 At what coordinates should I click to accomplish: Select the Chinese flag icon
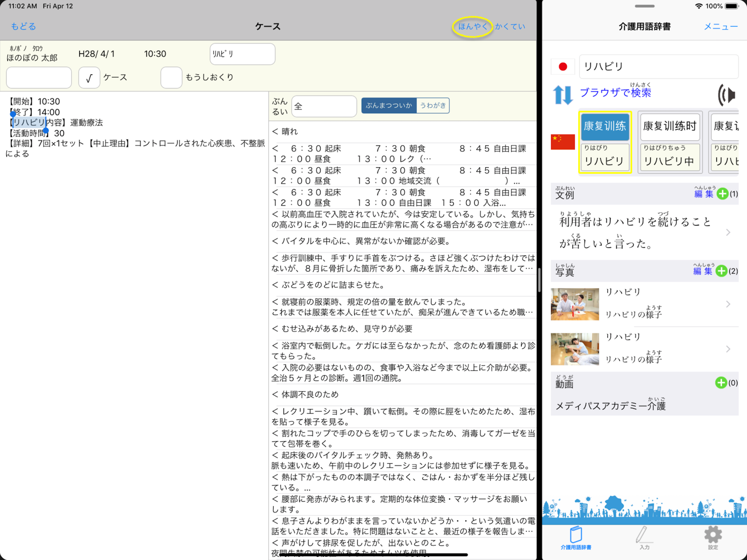click(x=563, y=142)
